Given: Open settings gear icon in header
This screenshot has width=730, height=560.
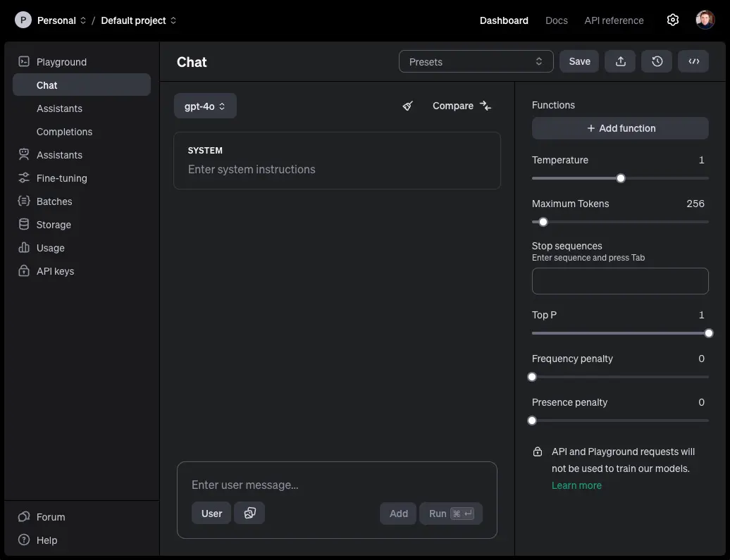Looking at the screenshot, I should (x=672, y=20).
